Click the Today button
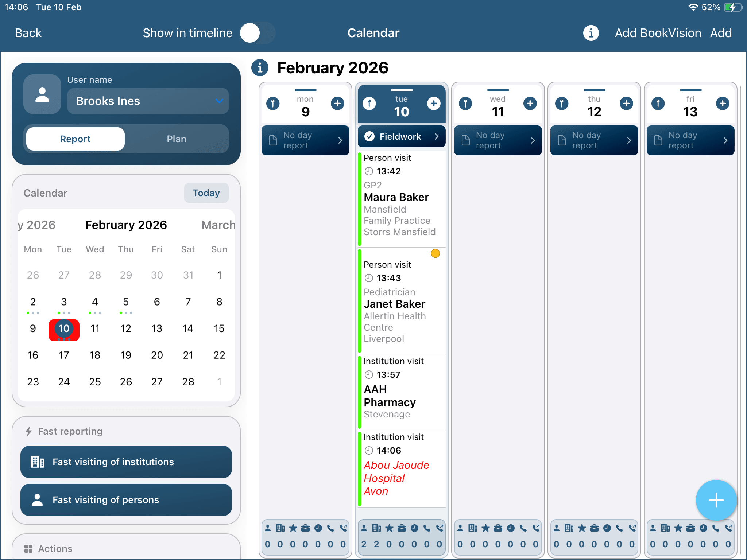This screenshot has height=560, width=747. 206,193
